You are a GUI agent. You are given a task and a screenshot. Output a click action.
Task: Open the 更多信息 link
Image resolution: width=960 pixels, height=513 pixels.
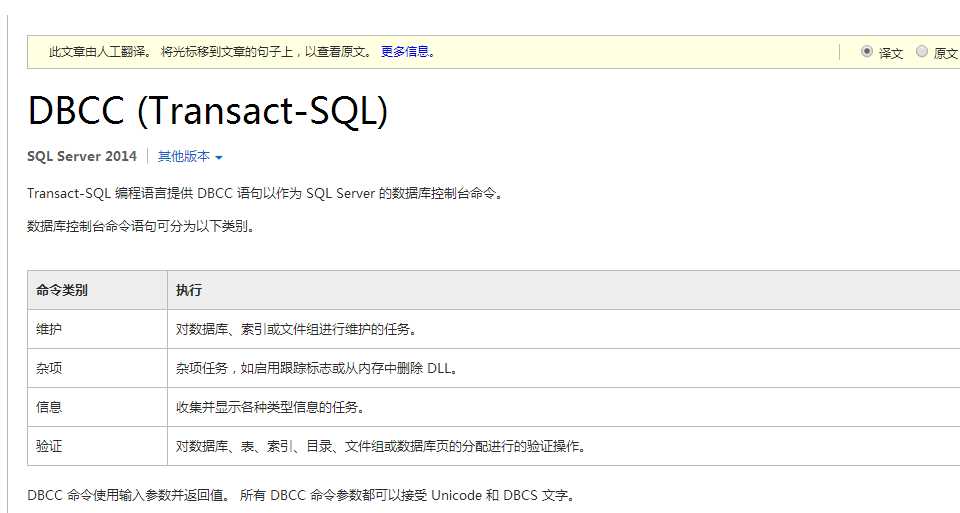pyautogui.click(x=404, y=52)
